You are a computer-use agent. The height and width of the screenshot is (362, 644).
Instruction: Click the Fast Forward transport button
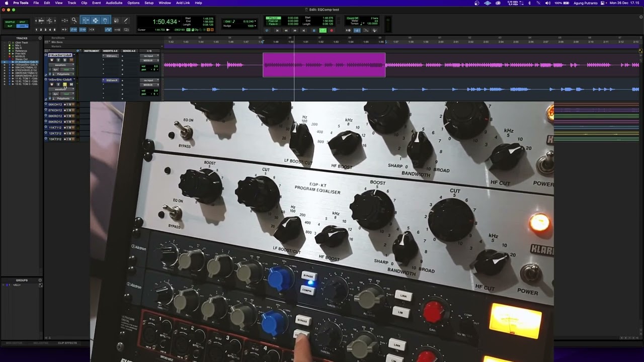point(295,31)
